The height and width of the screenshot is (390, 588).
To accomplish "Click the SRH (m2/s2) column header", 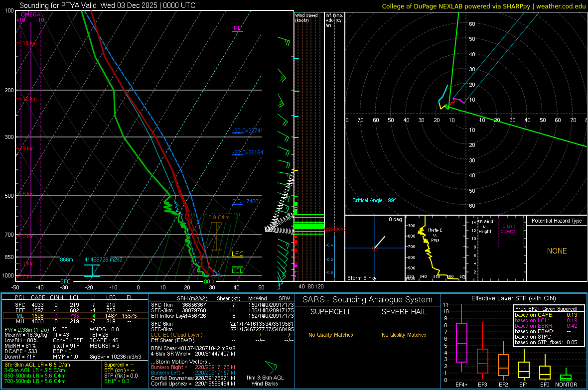I will [x=192, y=298].
